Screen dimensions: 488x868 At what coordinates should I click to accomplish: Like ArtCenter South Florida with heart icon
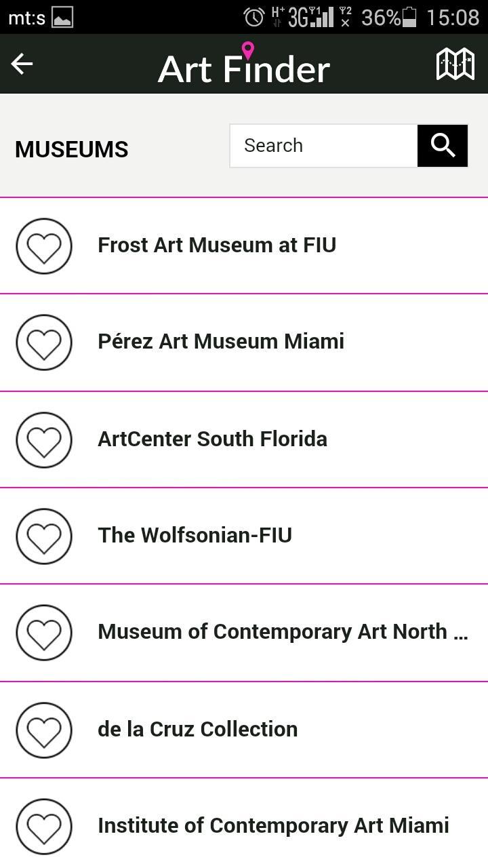tap(44, 439)
